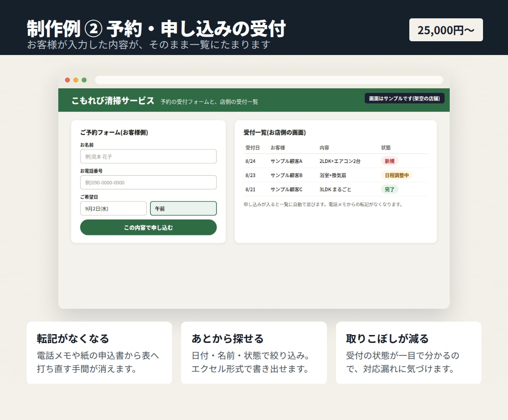The image size is (508, 420).
Task: Click the 内容 column header
Action: coord(324,147)
